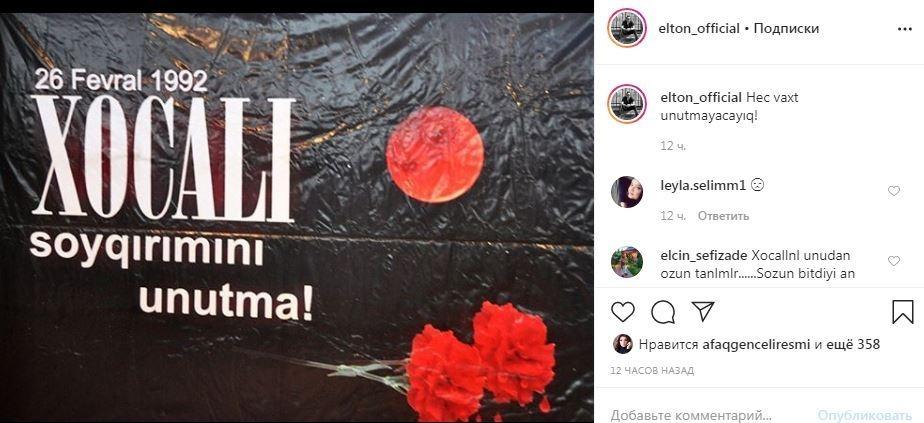The image size is (924, 423).
Task: Like elcin_sefizade's comment
Action: [x=894, y=260]
